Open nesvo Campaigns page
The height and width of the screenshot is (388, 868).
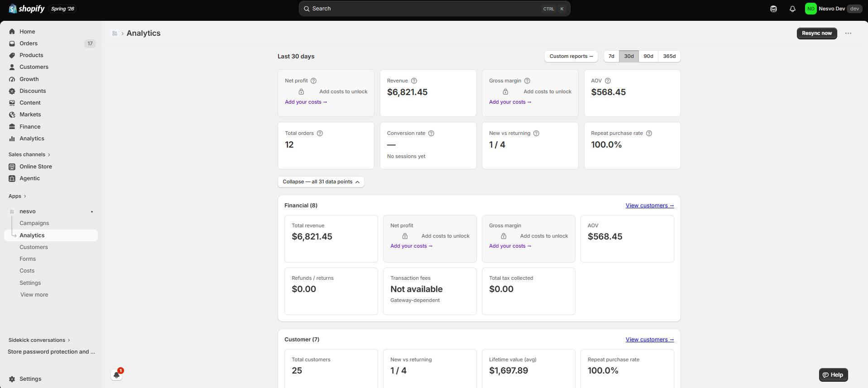[x=34, y=223]
